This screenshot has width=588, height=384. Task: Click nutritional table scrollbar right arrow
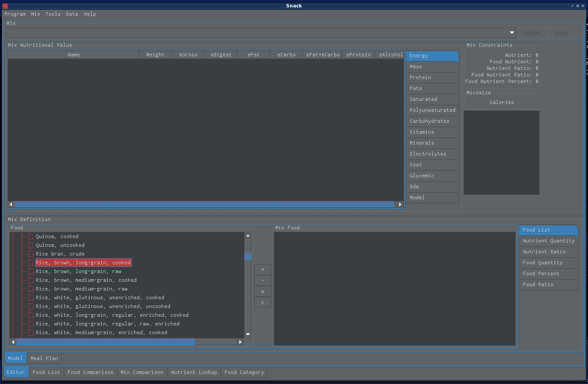click(x=400, y=204)
